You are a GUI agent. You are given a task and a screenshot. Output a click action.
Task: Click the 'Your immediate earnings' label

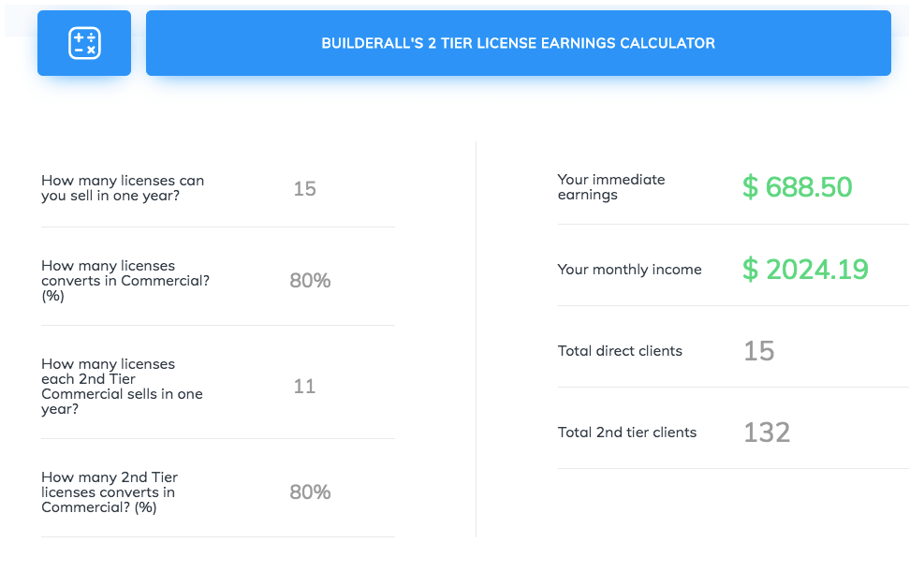coord(610,187)
